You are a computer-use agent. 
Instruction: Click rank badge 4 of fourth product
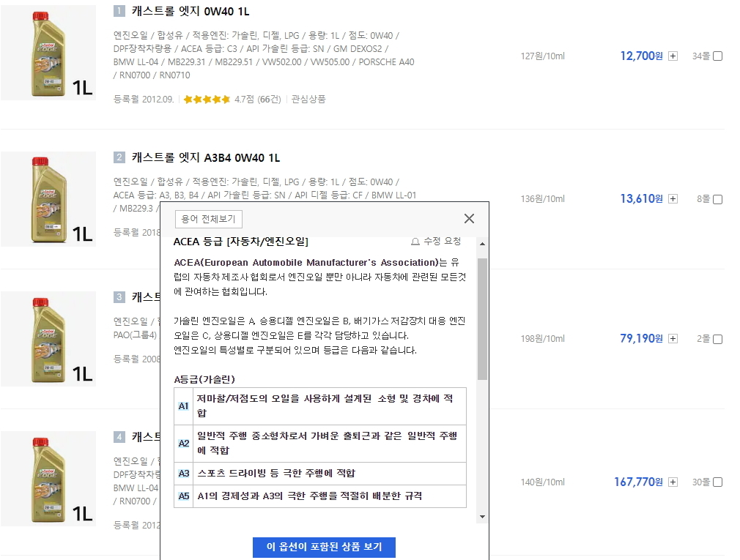[119, 437]
